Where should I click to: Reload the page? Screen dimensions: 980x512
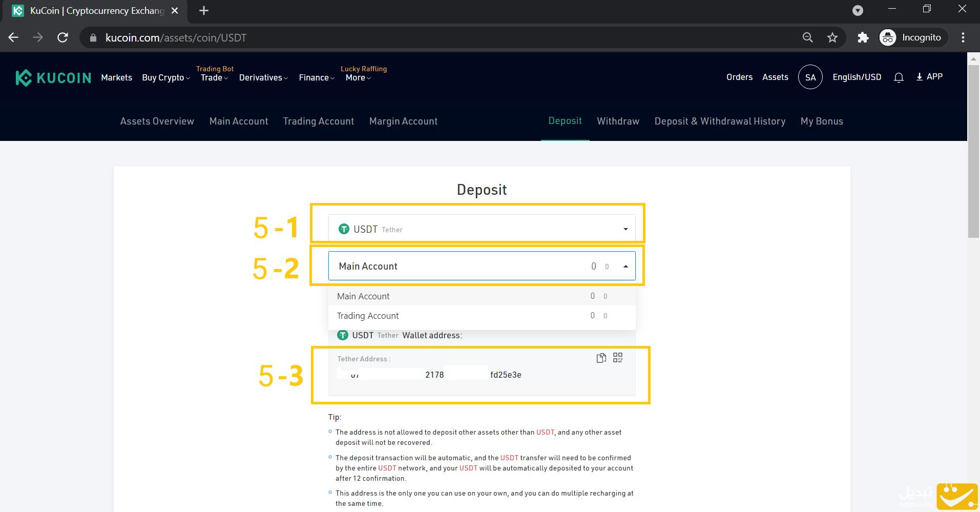(62, 37)
